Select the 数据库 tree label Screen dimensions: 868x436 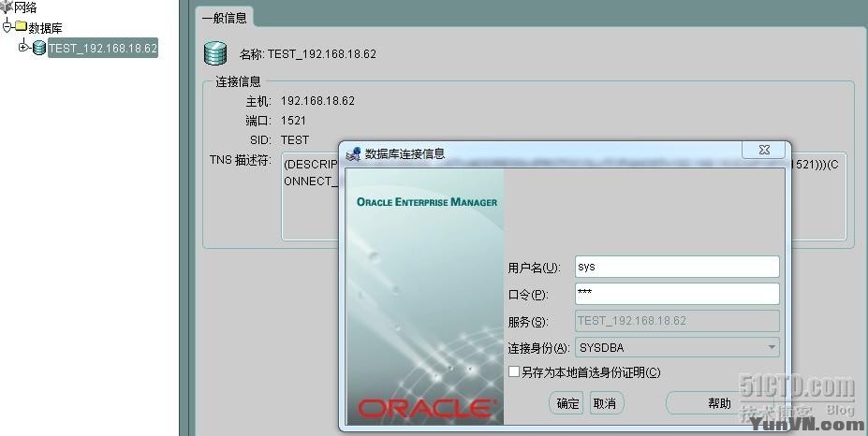pyautogui.click(x=45, y=28)
